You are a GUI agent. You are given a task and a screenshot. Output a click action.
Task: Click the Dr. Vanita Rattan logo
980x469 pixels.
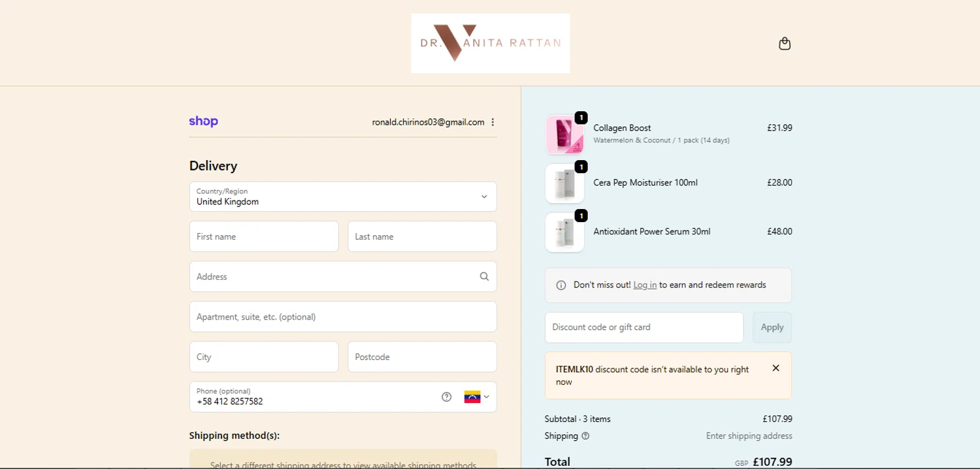click(491, 43)
